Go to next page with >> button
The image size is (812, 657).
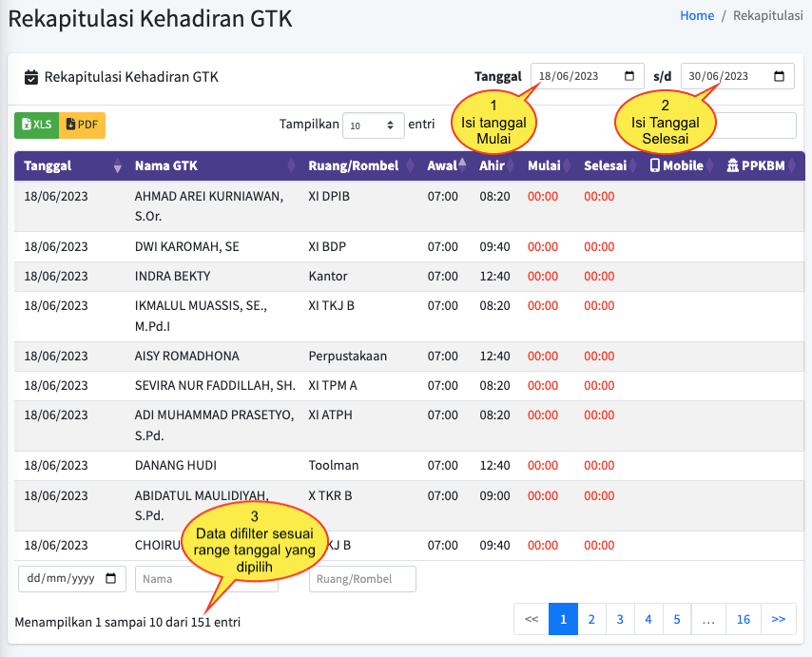779,619
